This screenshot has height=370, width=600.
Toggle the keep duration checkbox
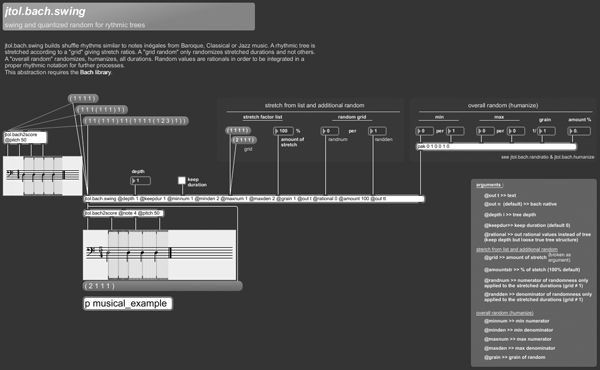tap(182, 181)
